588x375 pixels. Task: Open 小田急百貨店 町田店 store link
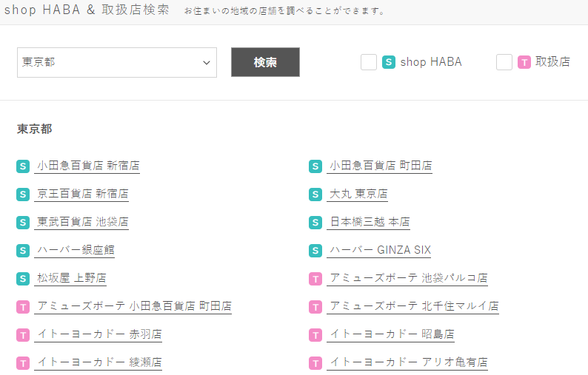click(379, 166)
